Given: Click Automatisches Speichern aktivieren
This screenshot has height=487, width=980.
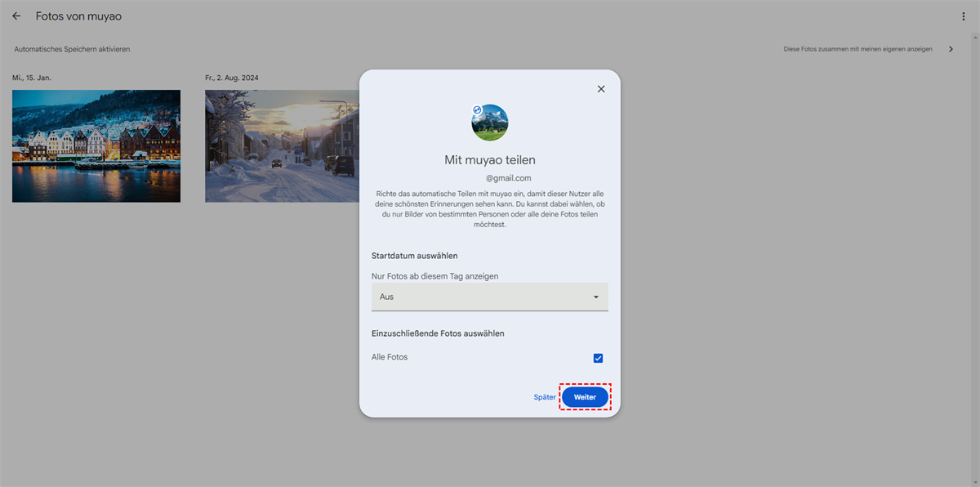Looking at the screenshot, I should pos(72,49).
